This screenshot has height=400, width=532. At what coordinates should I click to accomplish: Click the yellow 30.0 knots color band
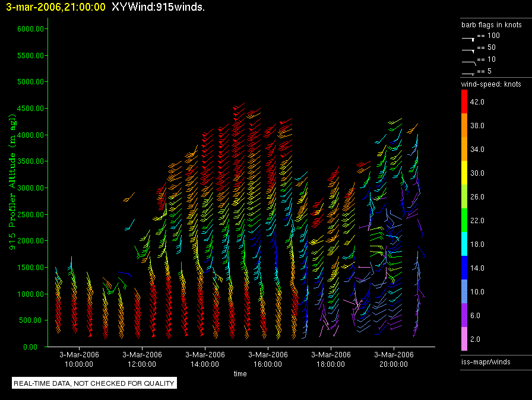tap(464, 173)
